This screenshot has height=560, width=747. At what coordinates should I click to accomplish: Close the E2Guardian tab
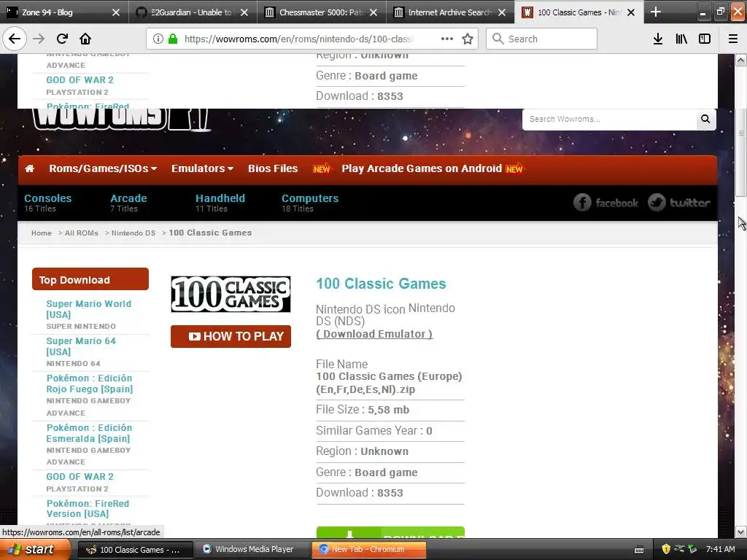click(244, 12)
